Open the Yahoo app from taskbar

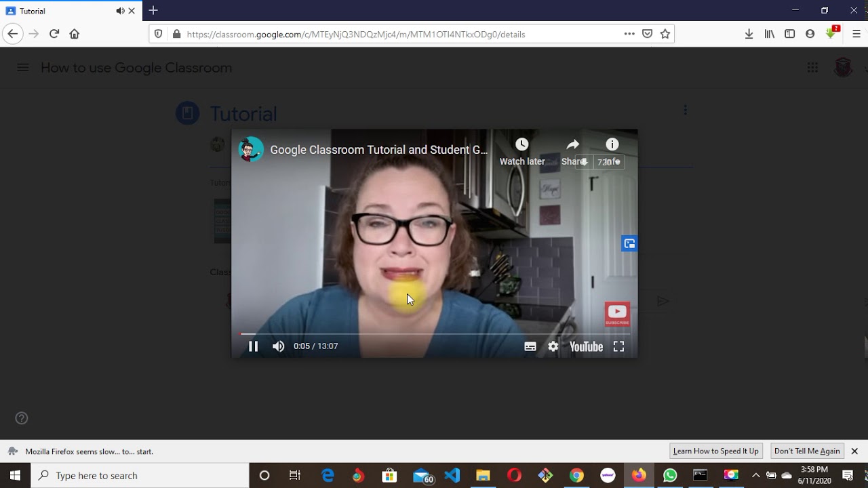tap(608, 475)
